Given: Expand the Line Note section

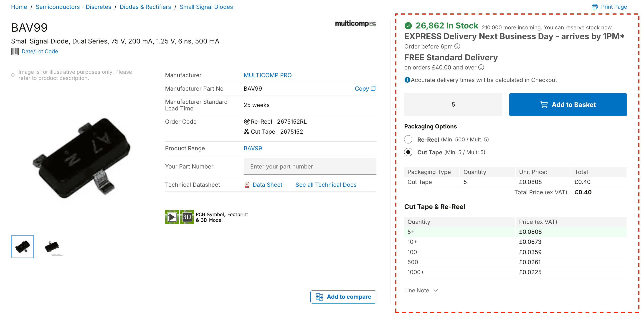Looking at the screenshot, I should (421, 290).
